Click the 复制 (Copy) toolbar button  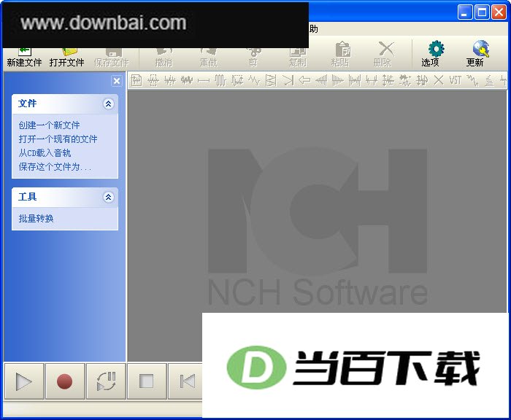[298, 58]
